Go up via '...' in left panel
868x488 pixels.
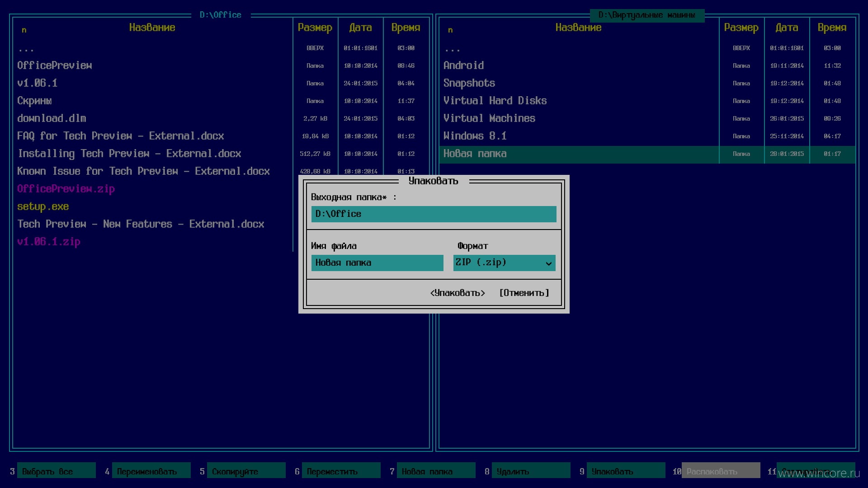26,49
